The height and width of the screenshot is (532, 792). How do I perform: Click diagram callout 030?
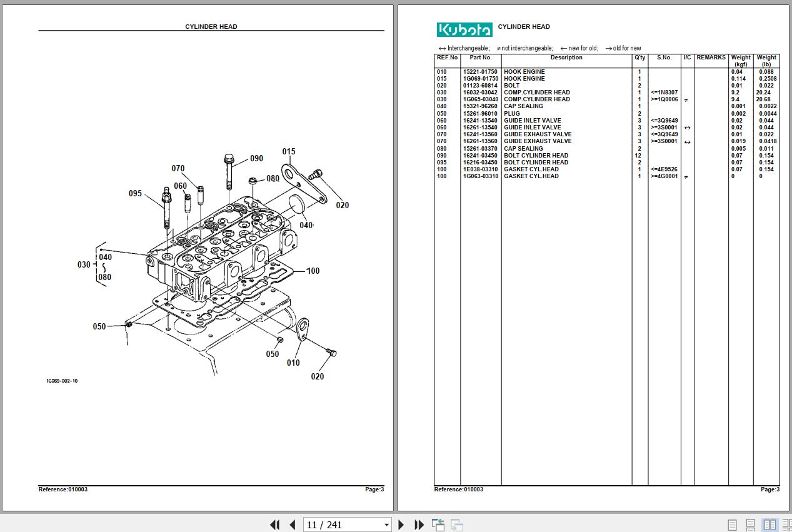(x=84, y=264)
